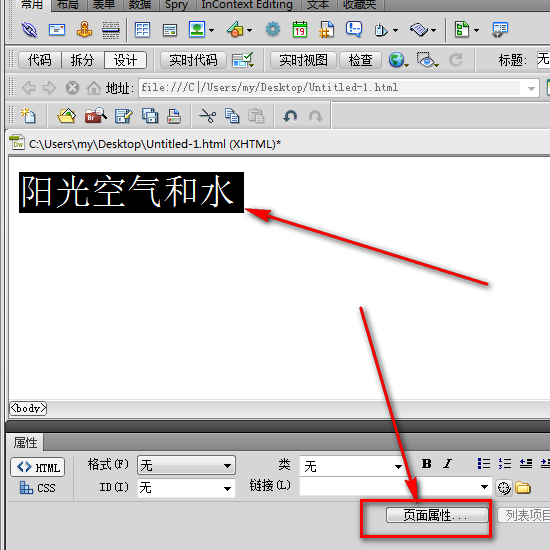Click the cut scissors icon
The height and width of the screenshot is (550, 550).
208,116
